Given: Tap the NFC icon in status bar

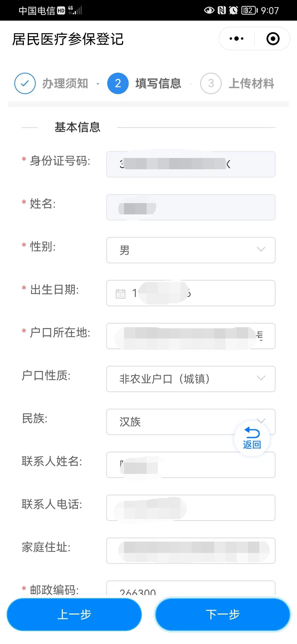Looking at the screenshot, I should click(x=222, y=10).
